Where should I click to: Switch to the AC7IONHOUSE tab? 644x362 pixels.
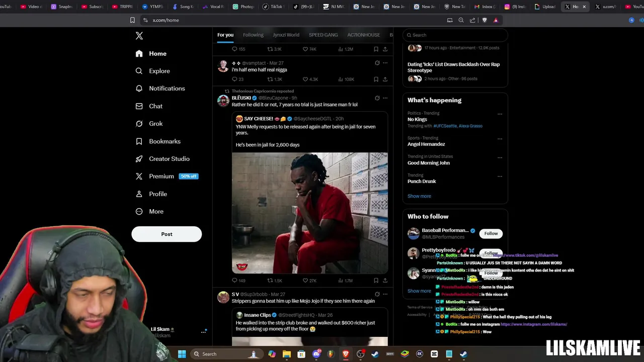pos(363,35)
